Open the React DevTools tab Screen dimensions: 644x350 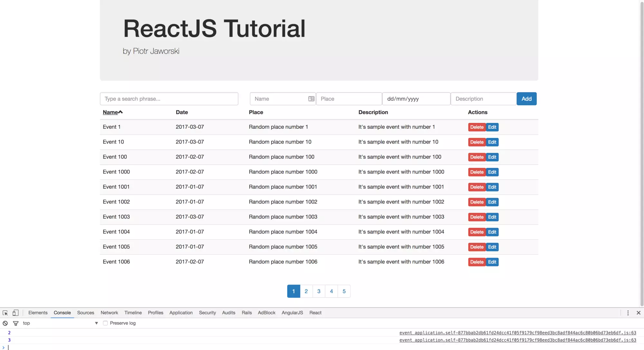[315, 313]
